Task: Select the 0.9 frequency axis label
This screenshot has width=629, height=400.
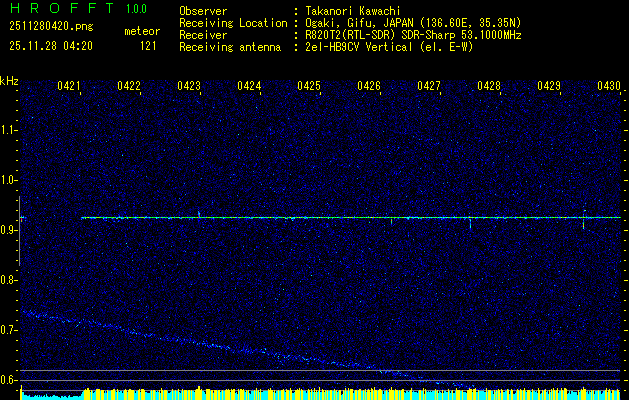Action: 9,230
